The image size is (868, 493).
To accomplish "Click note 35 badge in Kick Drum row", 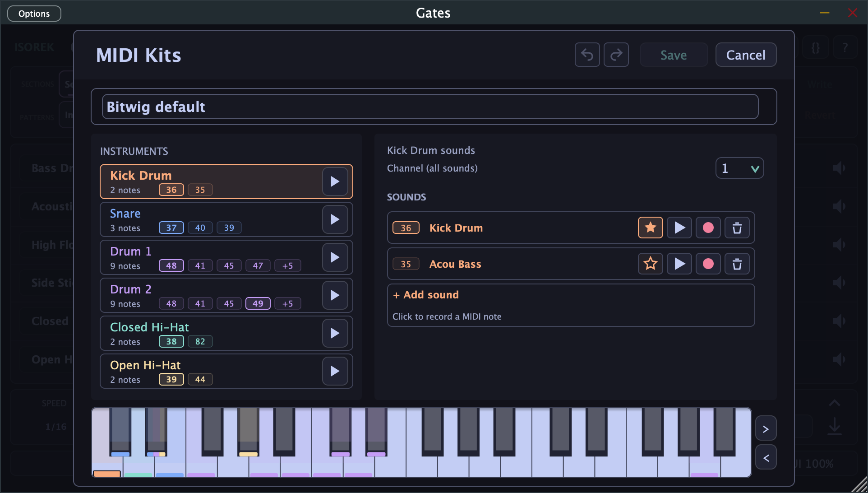I will tap(200, 190).
